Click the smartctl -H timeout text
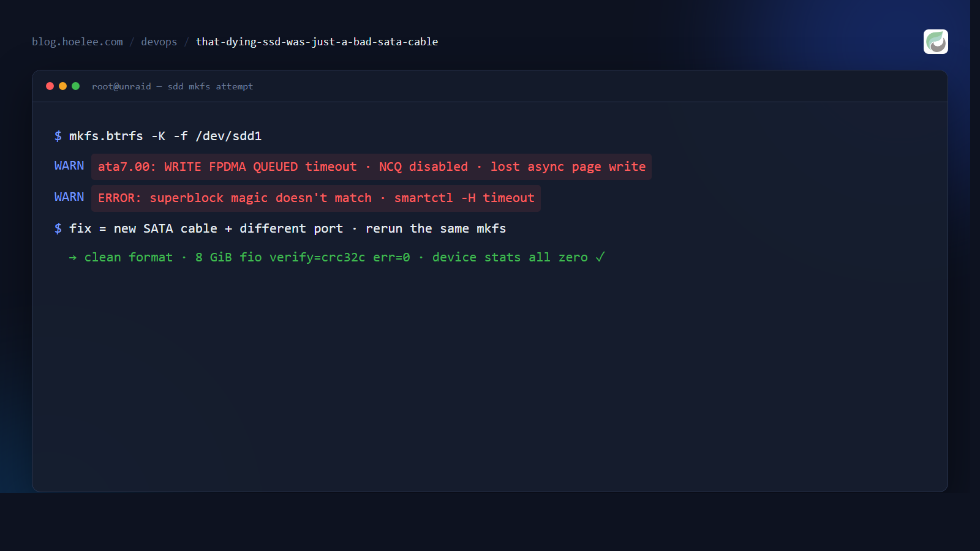The height and width of the screenshot is (551, 980). (x=464, y=198)
